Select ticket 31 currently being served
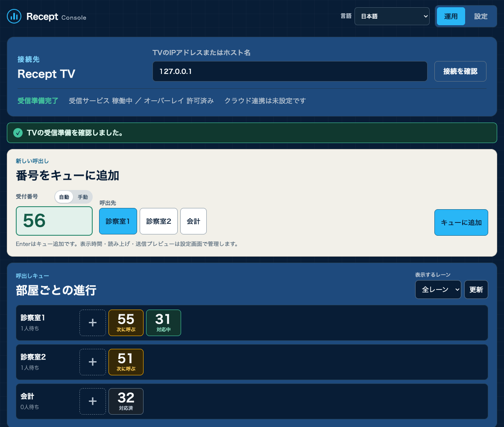Viewport: 504px width, 427px height. pos(163,322)
